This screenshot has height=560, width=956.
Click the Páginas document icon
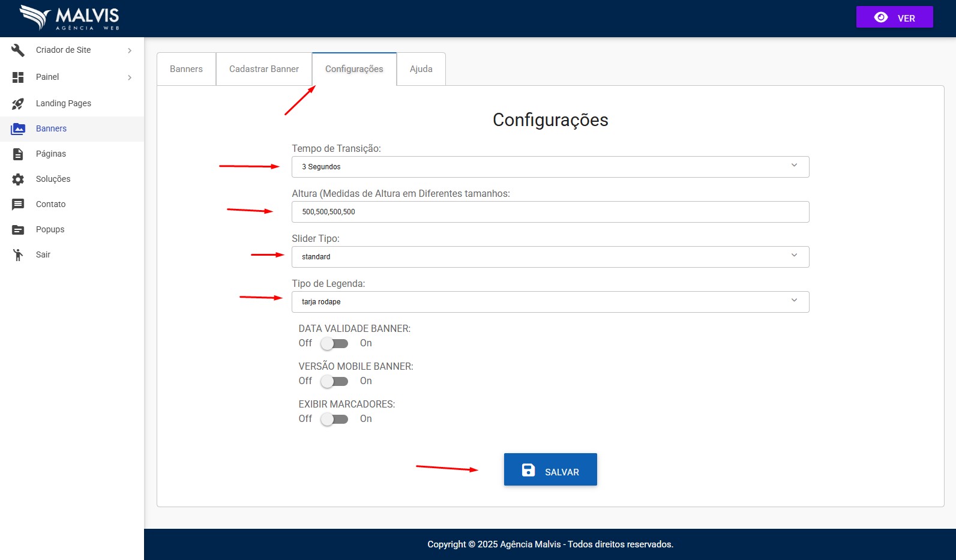[18, 154]
